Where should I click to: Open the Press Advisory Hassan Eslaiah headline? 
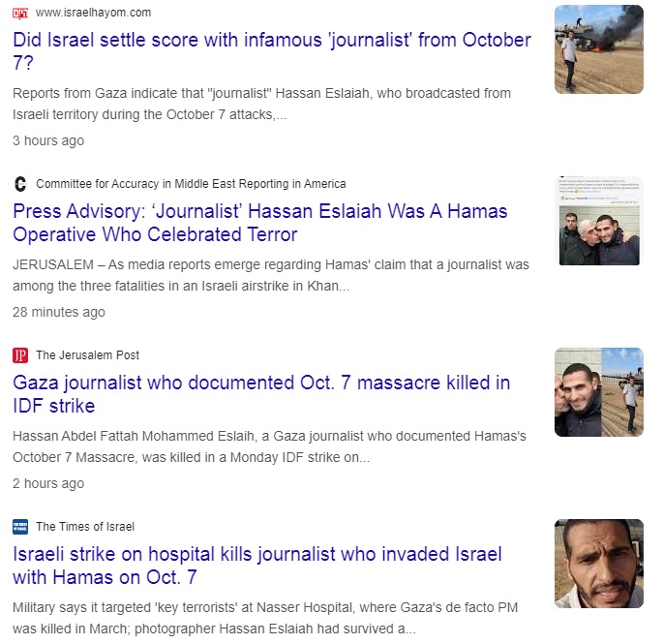[x=259, y=223]
